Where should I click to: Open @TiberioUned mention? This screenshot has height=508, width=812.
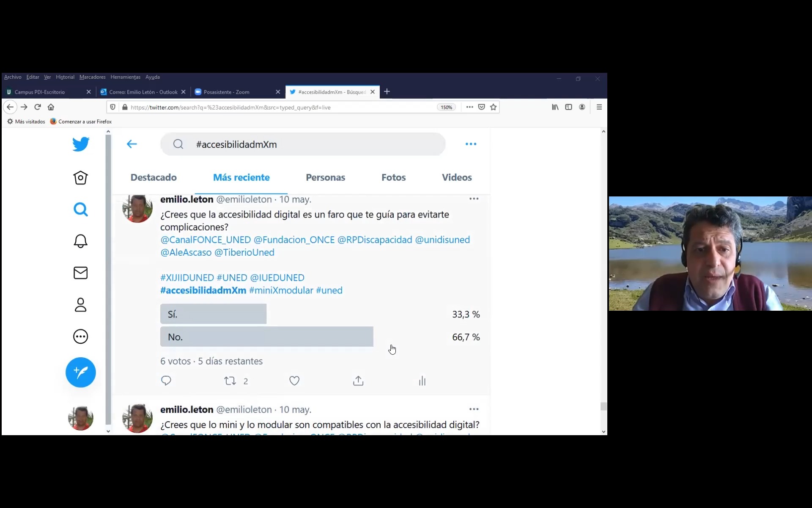pyautogui.click(x=244, y=252)
